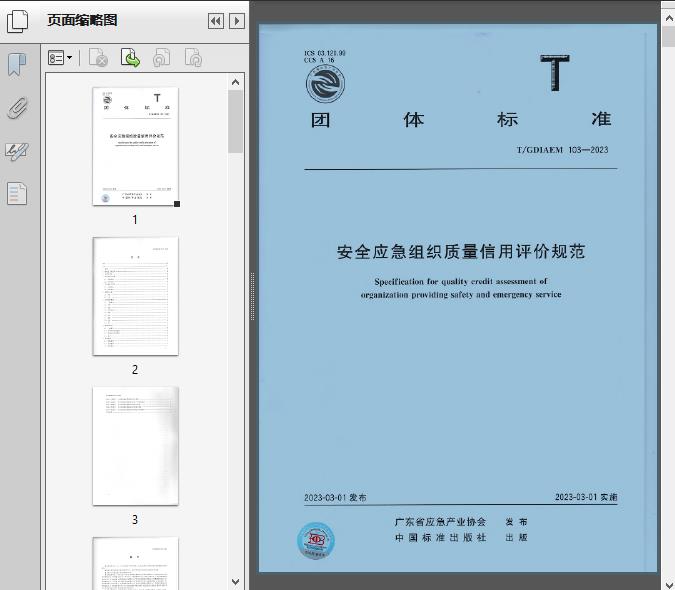Screen dimensions: 675x590
Task: Click the thumbnail panel scrollbar thumb
Action: coord(235,121)
